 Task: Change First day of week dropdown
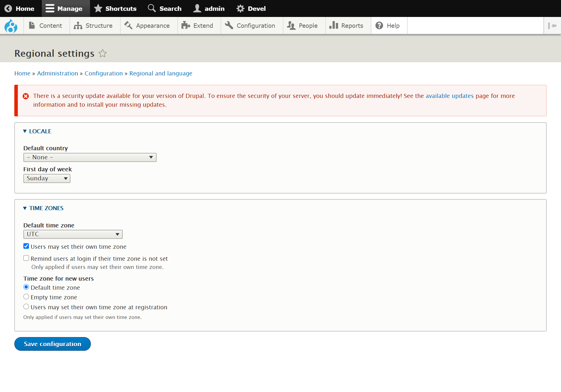tap(47, 178)
